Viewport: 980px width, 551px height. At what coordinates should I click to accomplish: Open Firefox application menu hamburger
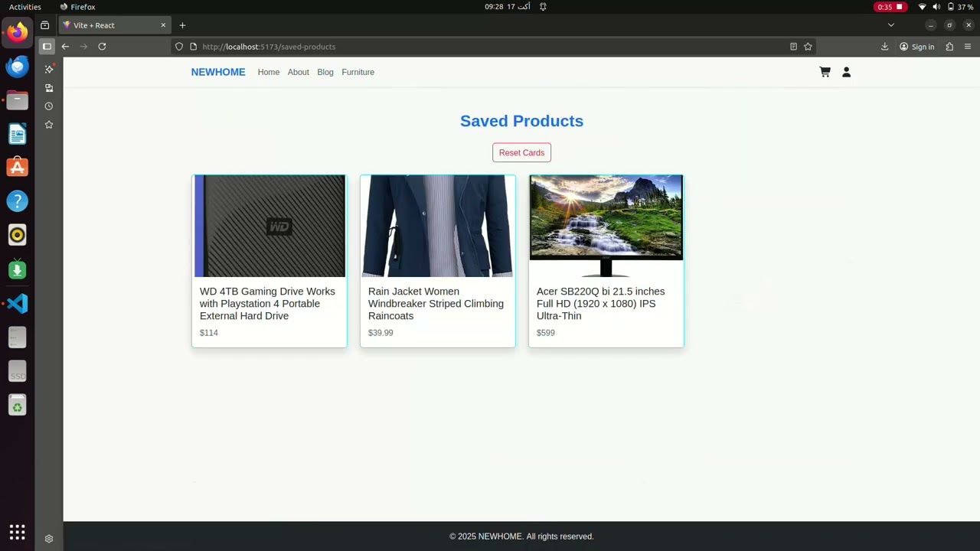[968, 47]
